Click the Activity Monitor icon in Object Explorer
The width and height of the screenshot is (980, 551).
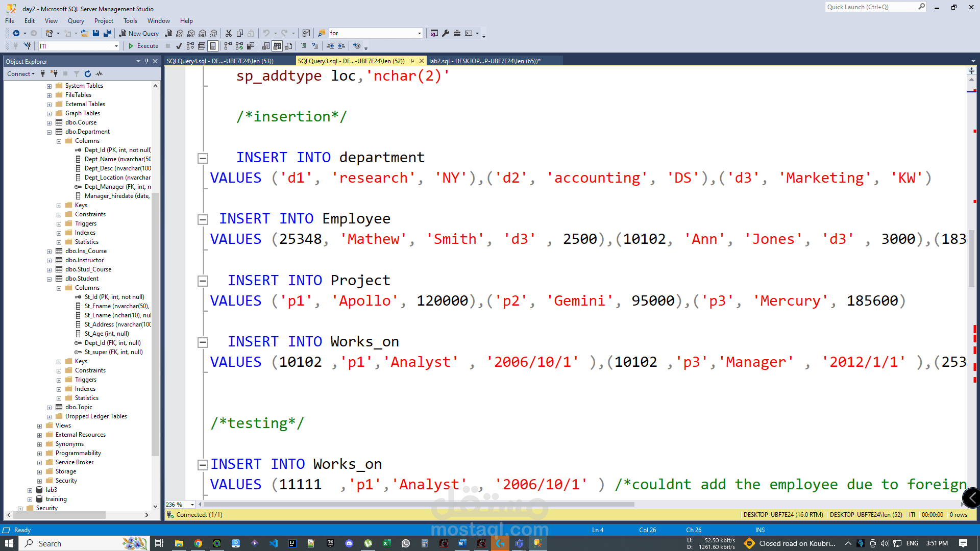coord(99,74)
